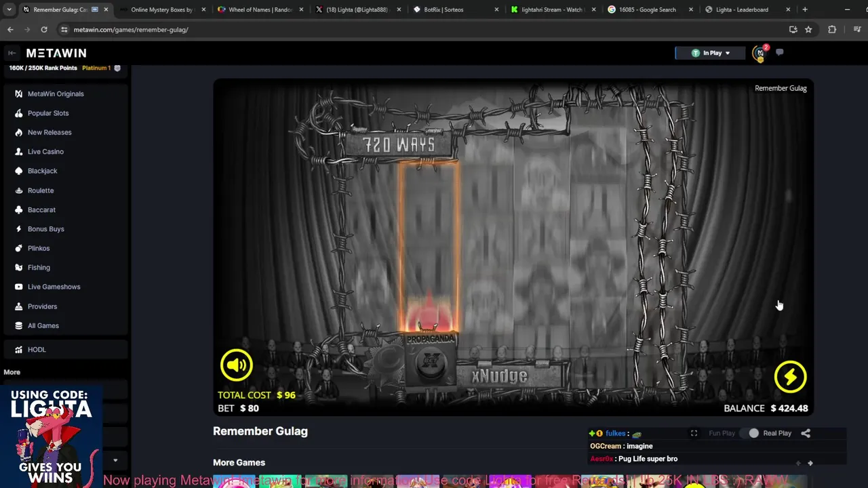Open browser tab search dropdown
The width and height of the screenshot is (868, 488).
coord(9,9)
